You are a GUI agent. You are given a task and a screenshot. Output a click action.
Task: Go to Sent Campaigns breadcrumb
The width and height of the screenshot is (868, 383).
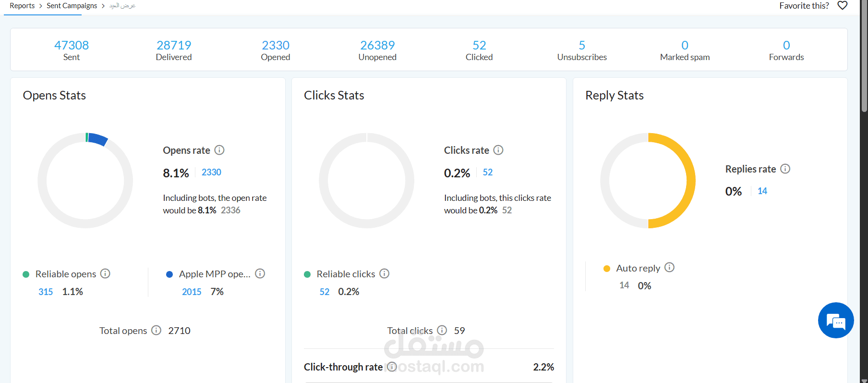pos(72,6)
